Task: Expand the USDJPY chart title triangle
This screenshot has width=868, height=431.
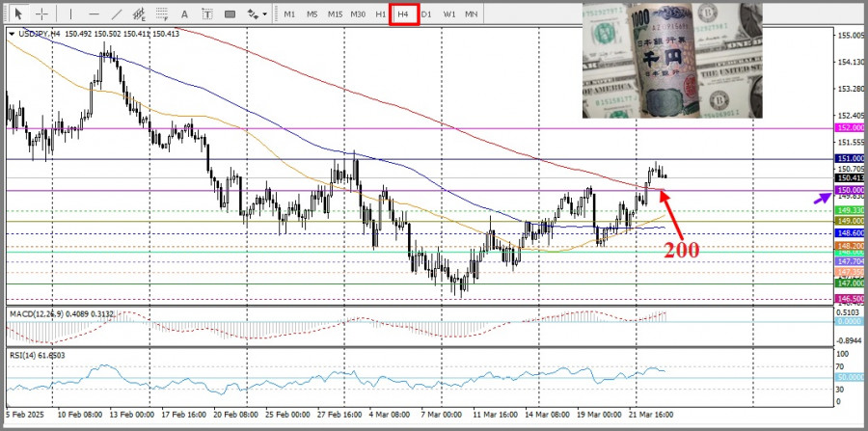Action: [x=11, y=34]
